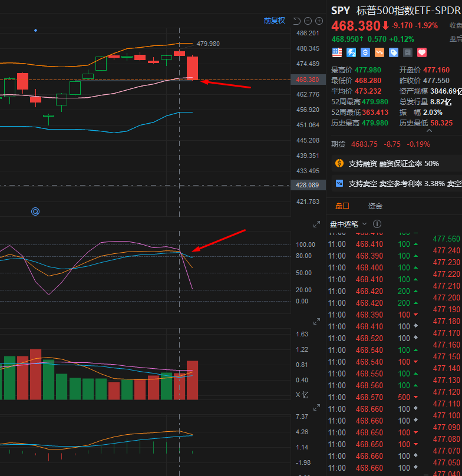
Task: Click 52周最高 479.980 value
Action: 375,102
